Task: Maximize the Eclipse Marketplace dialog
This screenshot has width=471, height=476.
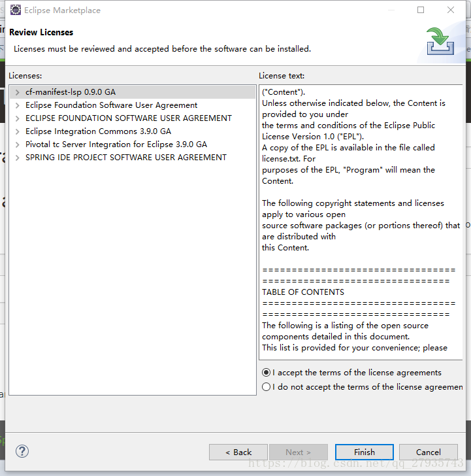Action: click(x=421, y=10)
